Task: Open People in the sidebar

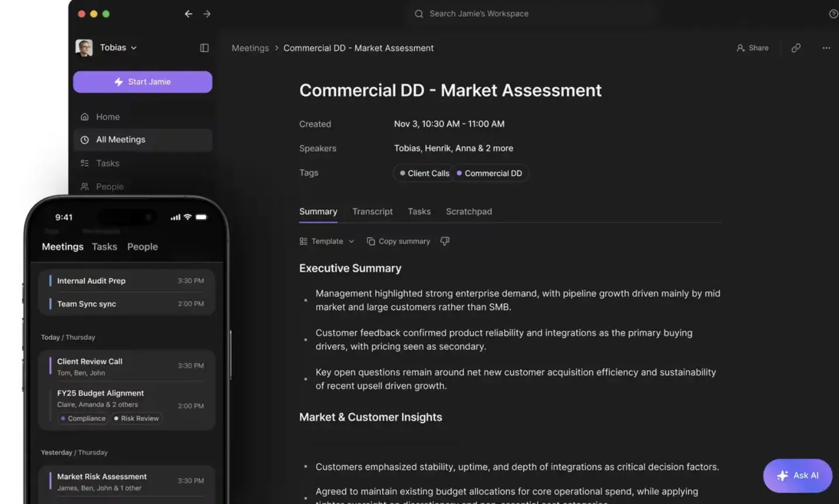Action: point(143,187)
